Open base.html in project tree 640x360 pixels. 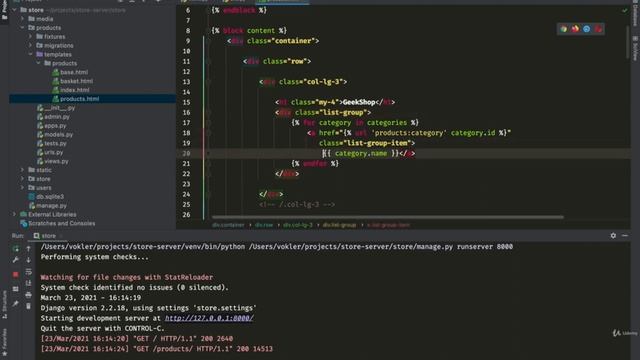[x=70, y=72]
